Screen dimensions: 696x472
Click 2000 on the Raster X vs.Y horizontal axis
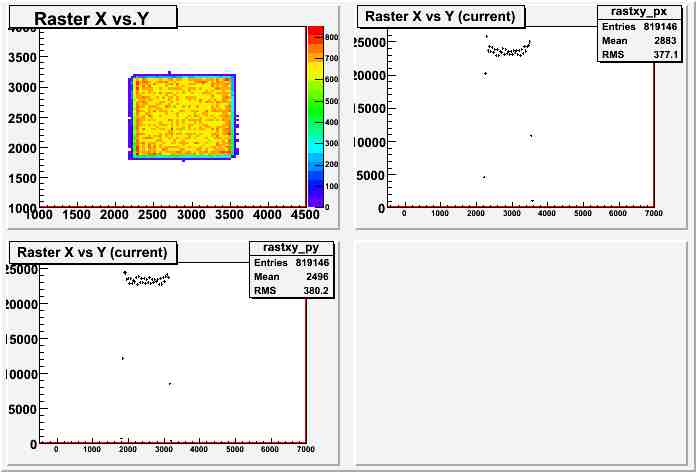point(115,215)
